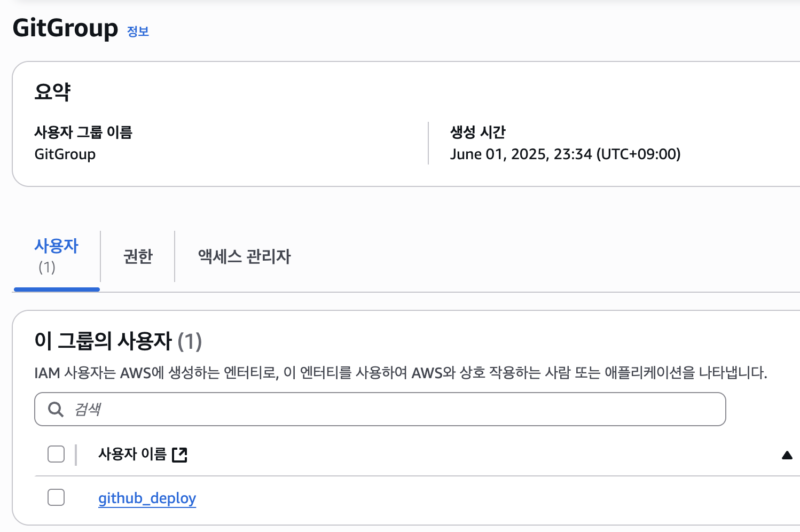Click the external link icon beside 사용자 이름
800x532 pixels.
coord(180,455)
